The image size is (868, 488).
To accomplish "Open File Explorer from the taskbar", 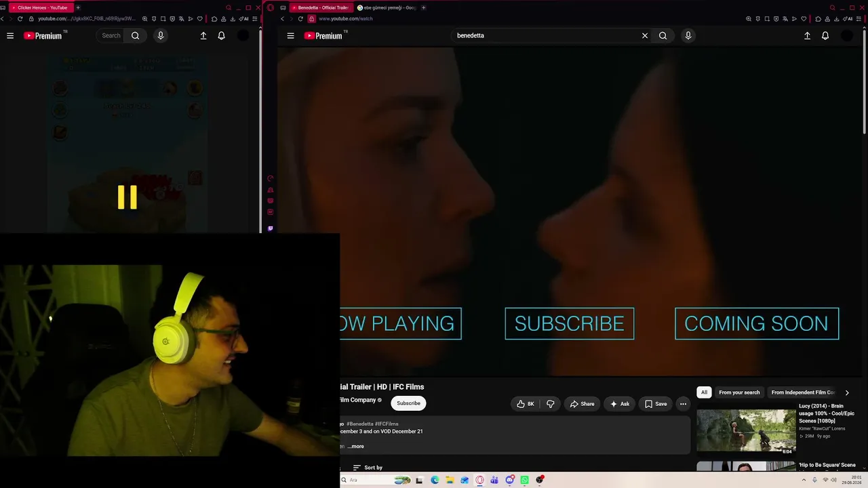I will pyautogui.click(x=450, y=480).
